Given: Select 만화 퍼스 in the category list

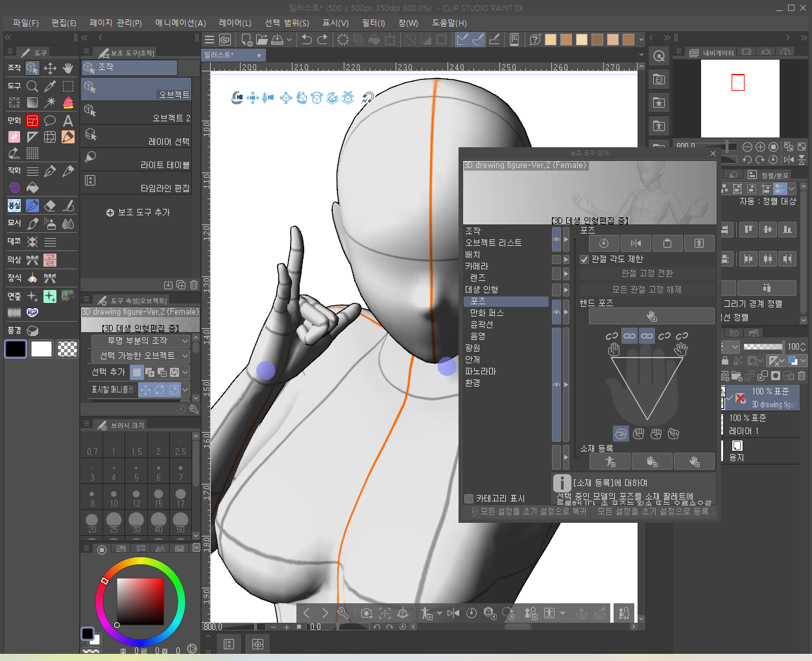Looking at the screenshot, I should (x=487, y=313).
